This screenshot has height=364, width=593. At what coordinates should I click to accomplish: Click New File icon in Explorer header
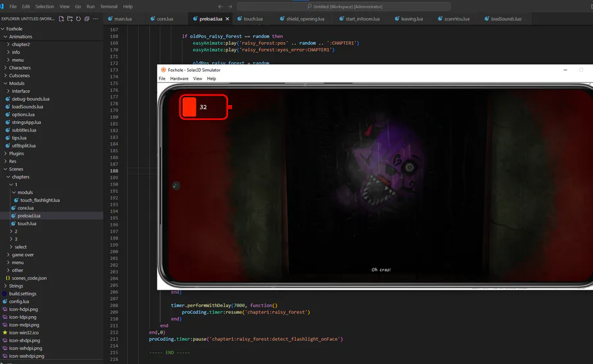tap(61, 18)
